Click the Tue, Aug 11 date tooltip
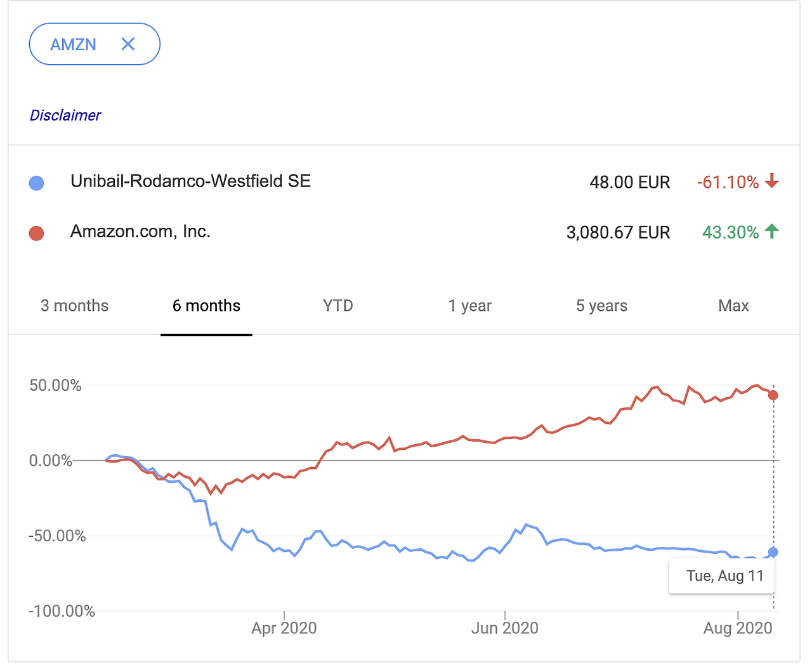The width and height of the screenshot is (812, 670). point(724,576)
